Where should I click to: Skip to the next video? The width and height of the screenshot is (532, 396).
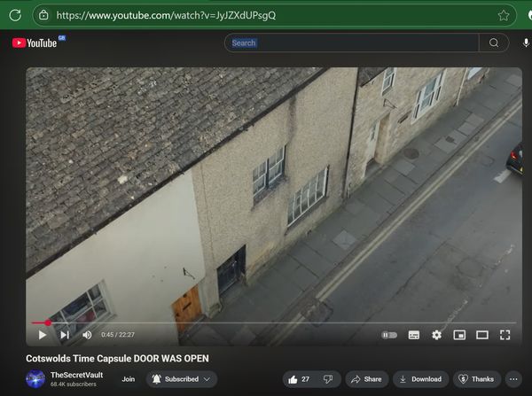point(65,335)
